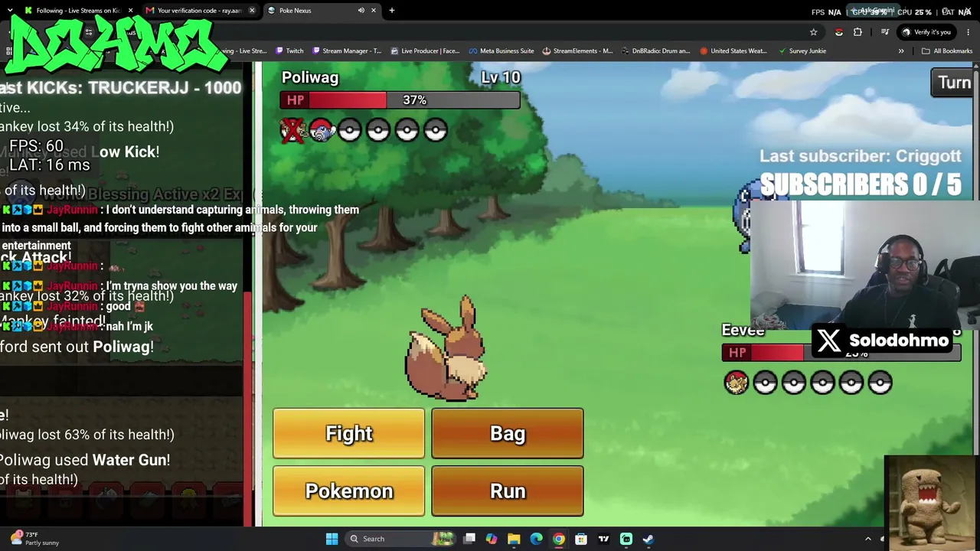Bookmark this page with the star icon

pyautogui.click(x=813, y=32)
